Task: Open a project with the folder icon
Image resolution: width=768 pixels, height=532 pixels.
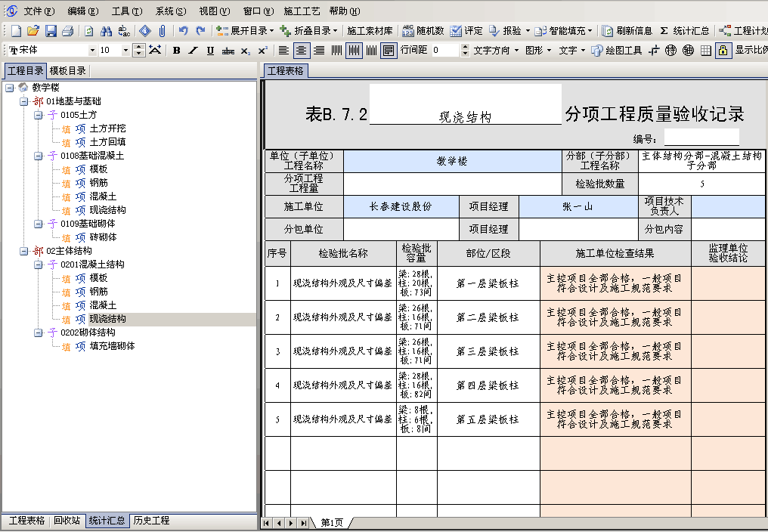Action: 33,31
